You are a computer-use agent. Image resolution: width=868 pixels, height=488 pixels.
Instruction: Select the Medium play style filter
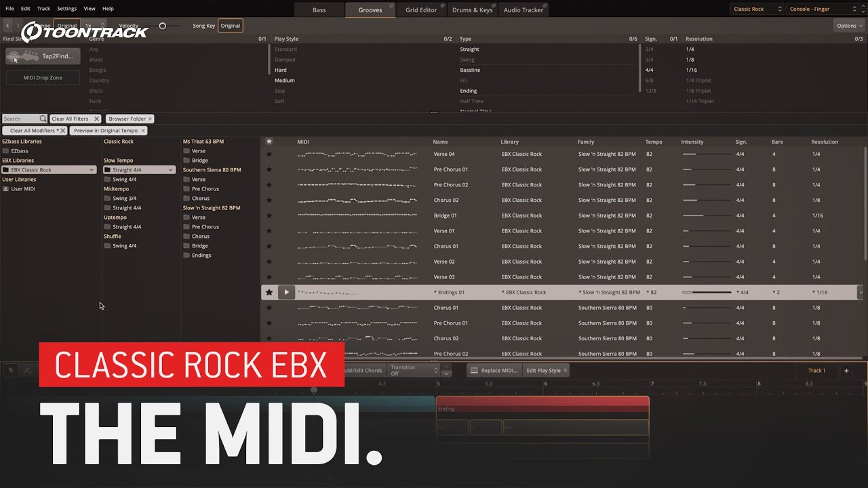click(x=285, y=80)
